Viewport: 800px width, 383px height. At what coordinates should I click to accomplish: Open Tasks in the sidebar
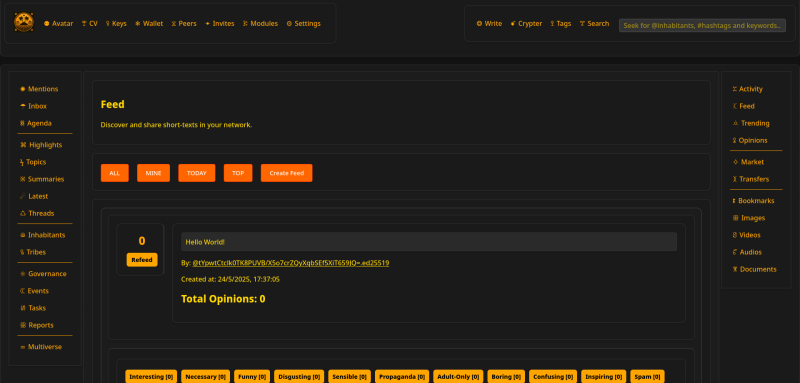pyautogui.click(x=33, y=308)
